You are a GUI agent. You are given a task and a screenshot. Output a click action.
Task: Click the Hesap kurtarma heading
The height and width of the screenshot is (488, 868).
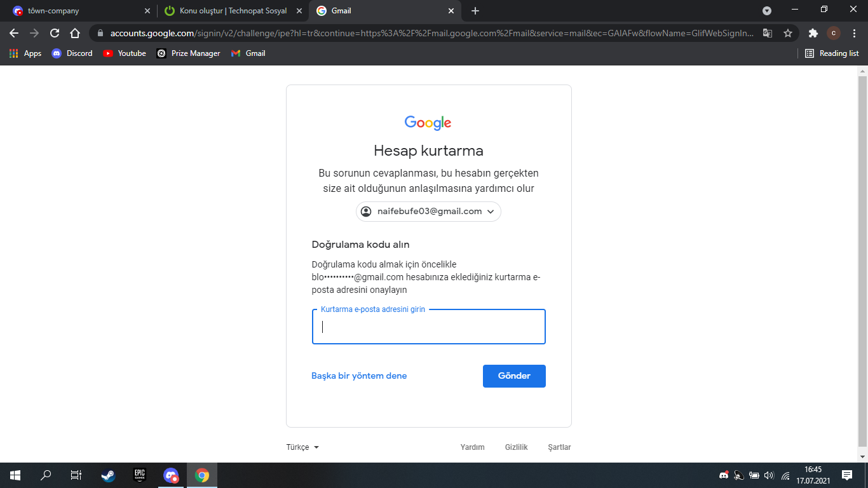[x=428, y=151]
